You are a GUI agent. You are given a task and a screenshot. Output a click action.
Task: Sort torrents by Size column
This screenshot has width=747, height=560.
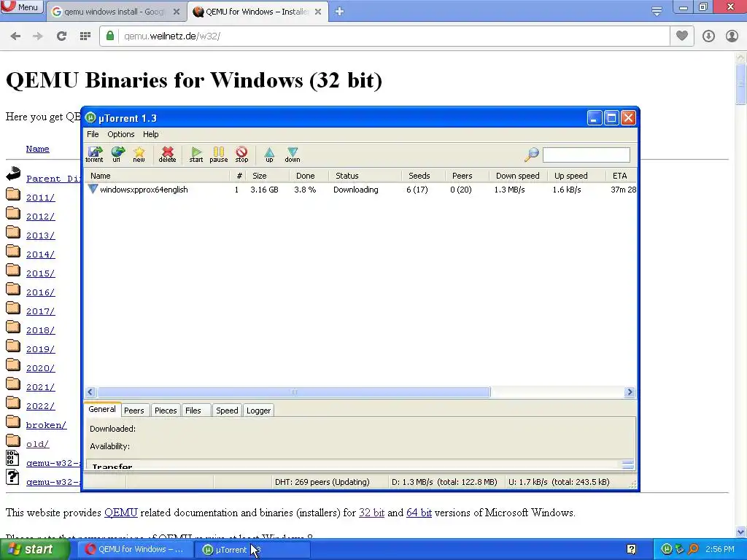[268, 176]
